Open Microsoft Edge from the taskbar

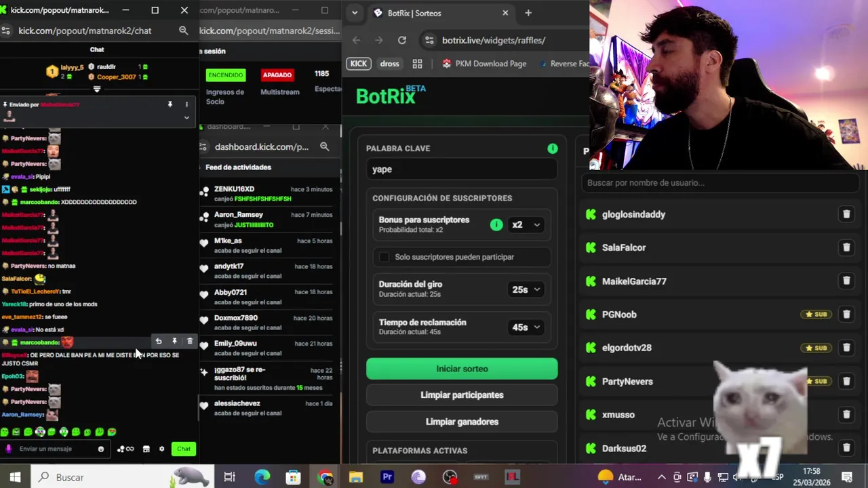(262, 477)
